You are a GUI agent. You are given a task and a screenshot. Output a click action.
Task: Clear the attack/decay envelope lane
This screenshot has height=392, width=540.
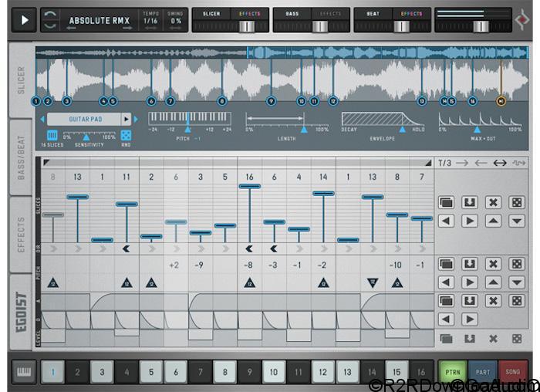493,301
